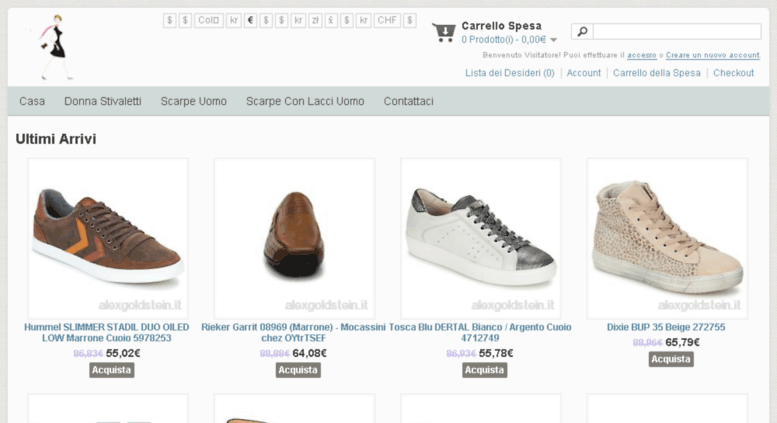Click Acquista under the Rieker moccasin
The height and width of the screenshot is (423, 777).
[298, 370]
